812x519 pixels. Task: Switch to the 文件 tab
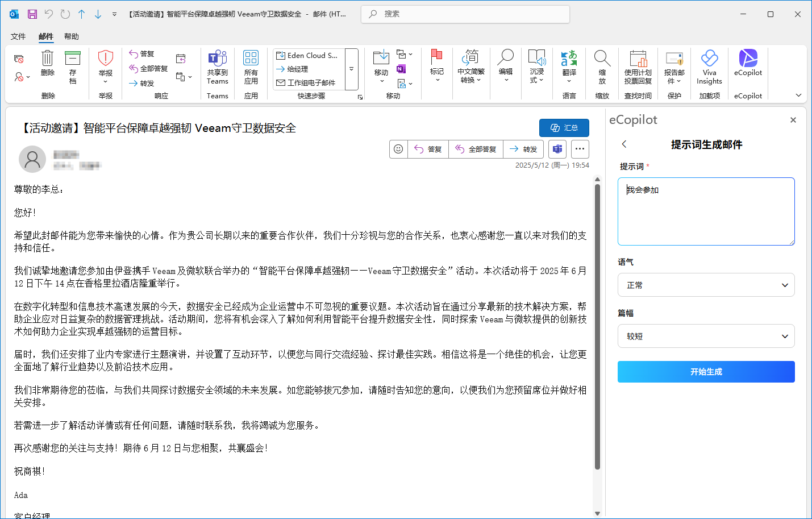coord(18,36)
